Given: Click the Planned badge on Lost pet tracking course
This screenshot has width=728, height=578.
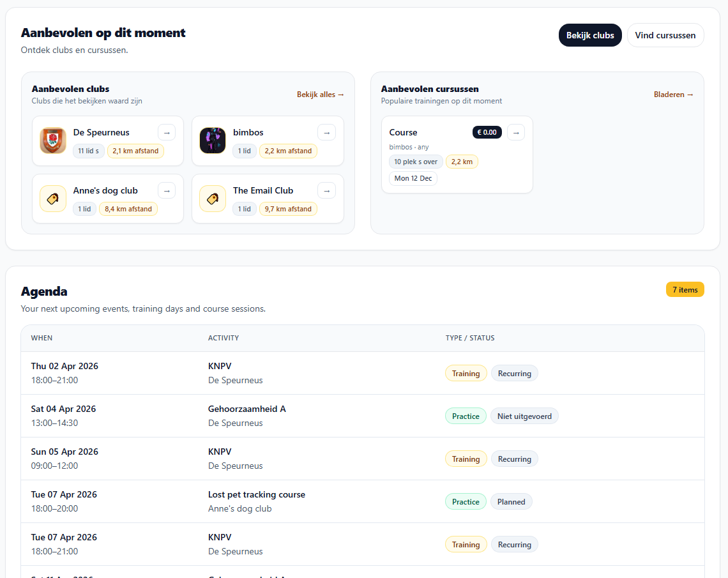Looking at the screenshot, I should 511,501.
